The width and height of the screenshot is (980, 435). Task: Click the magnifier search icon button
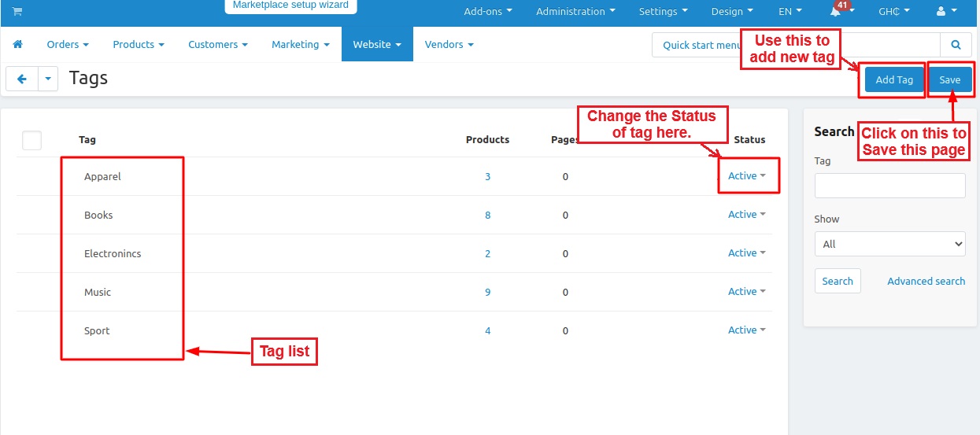click(x=956, y=45)
